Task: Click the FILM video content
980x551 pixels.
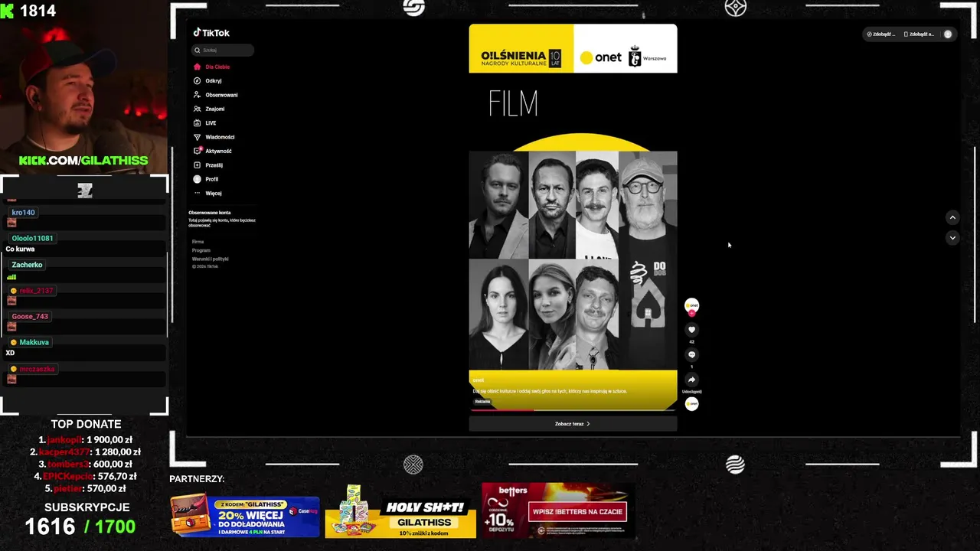Action: 573,217
